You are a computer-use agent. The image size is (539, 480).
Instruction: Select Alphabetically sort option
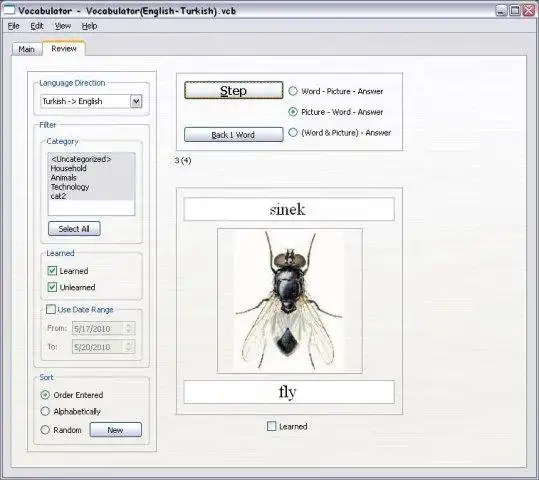(45, 411)
